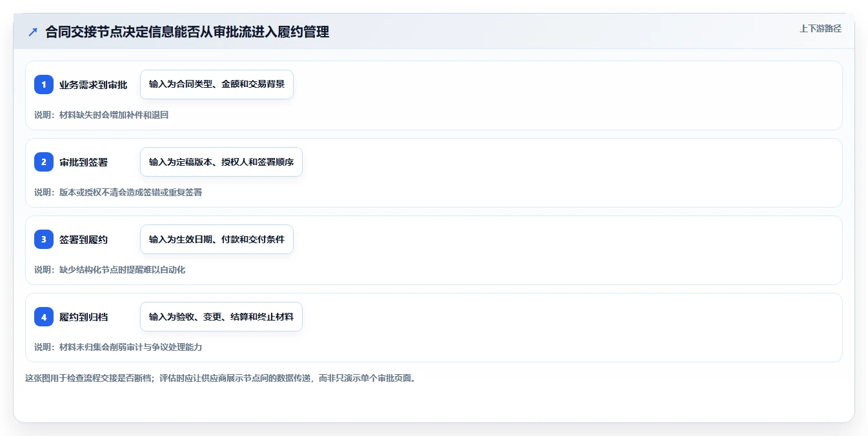Click step badge number 1
The width and height of the screenshot is (868, 436).
coord(44,84)
